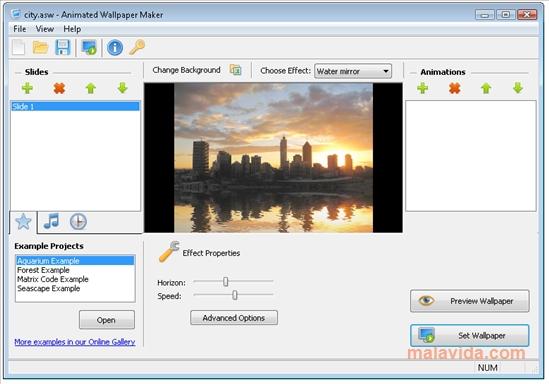Click the About info icon in the toolbar

(115, 48)
